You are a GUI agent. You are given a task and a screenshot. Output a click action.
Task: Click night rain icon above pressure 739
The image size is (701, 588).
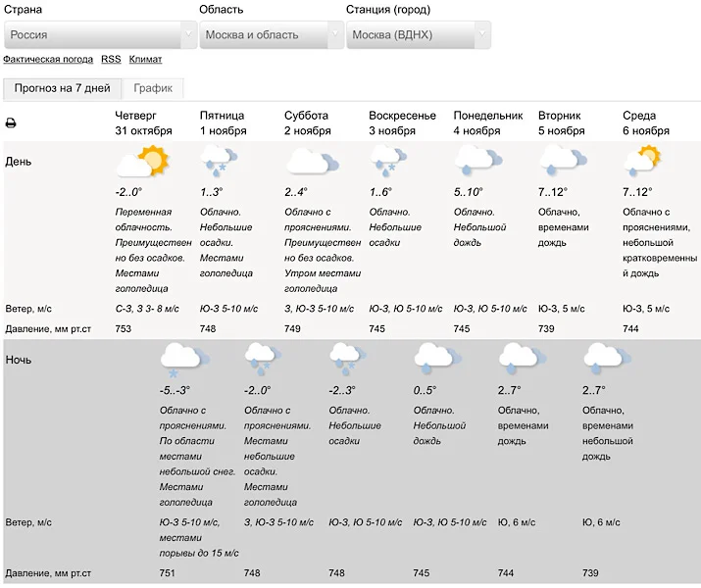(x=607, y=359)
